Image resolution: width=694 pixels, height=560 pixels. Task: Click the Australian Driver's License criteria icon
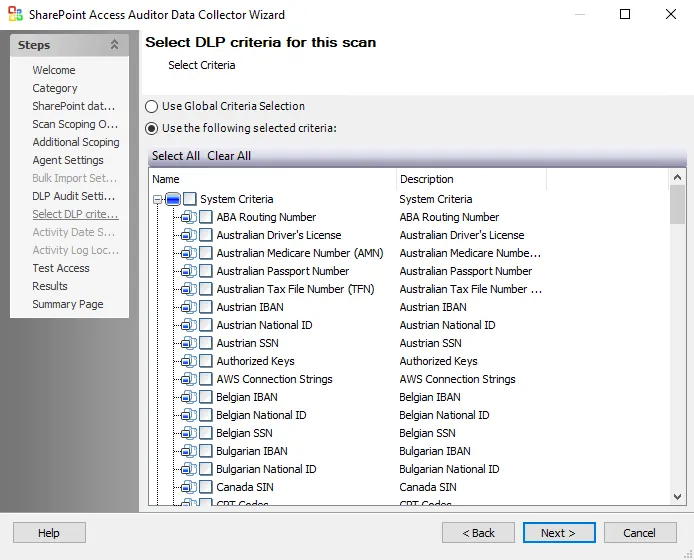[189, 235]
